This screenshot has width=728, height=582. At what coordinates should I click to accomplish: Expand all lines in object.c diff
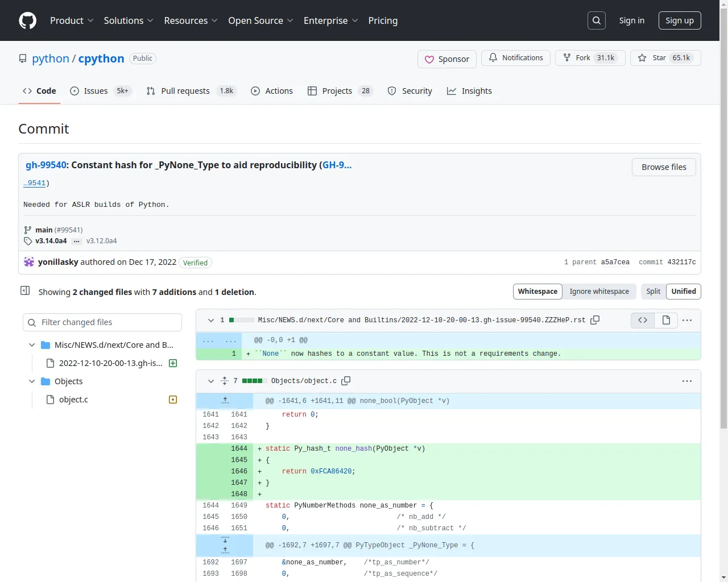tap(225, 381)
